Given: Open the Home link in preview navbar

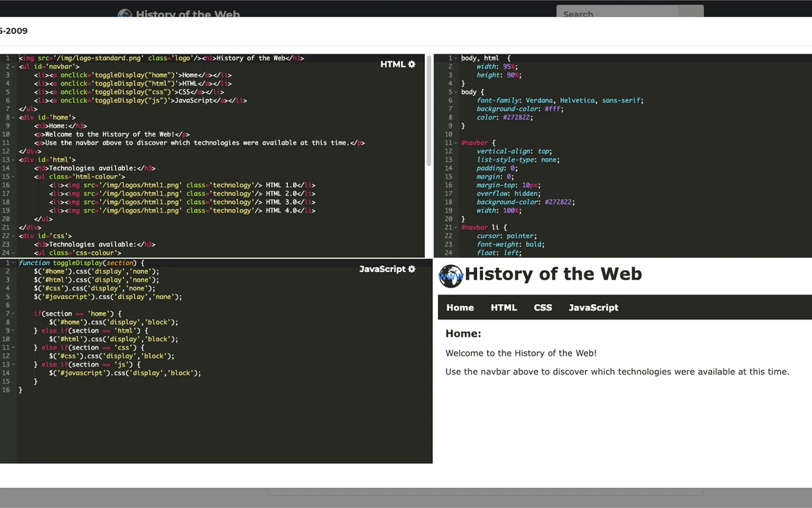Looking at the screenshot, I should (x=460, y=308).
